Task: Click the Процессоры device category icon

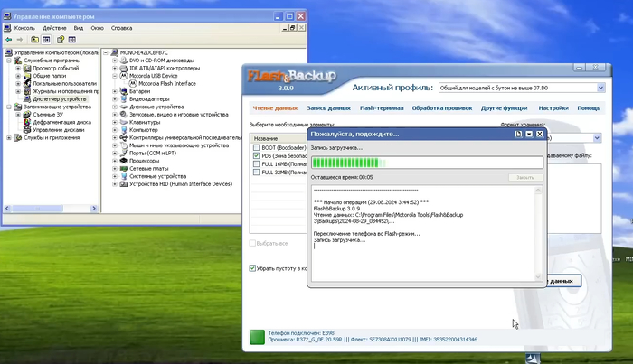Action: tap(123, 160)
